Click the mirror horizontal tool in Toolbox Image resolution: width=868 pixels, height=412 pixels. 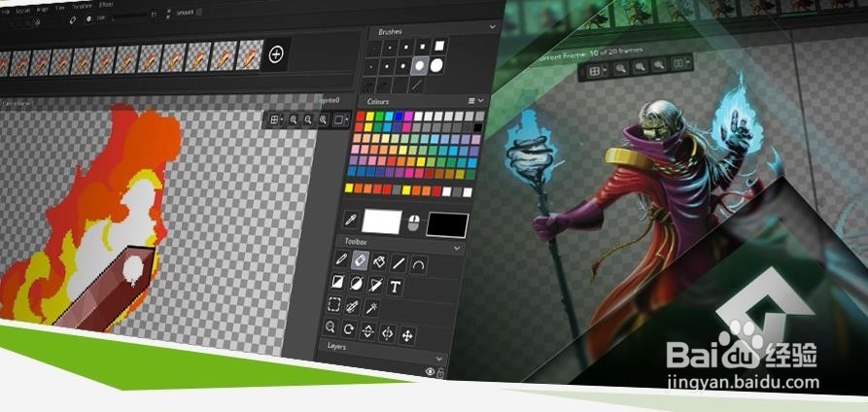388,333
